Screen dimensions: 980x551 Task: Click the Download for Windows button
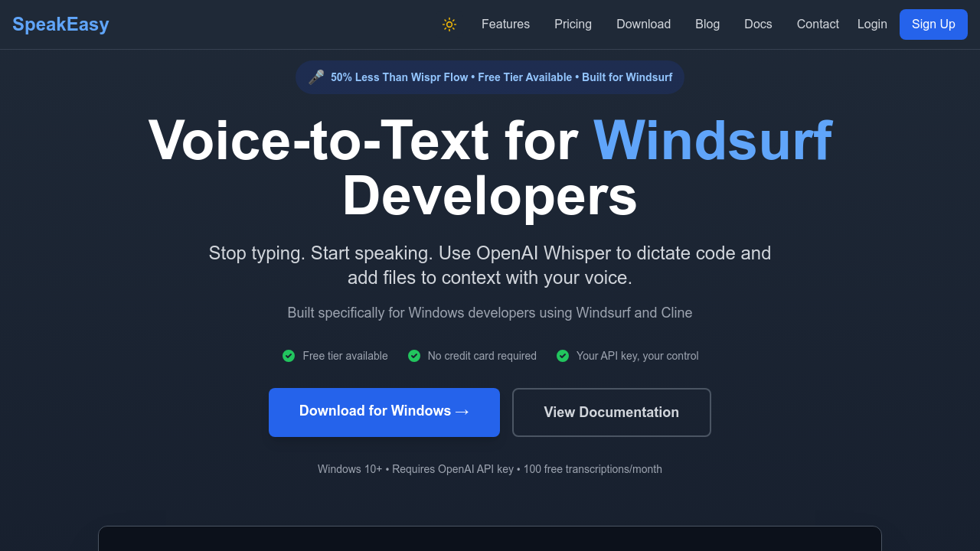pyautogui.click(x=384, y=412)
